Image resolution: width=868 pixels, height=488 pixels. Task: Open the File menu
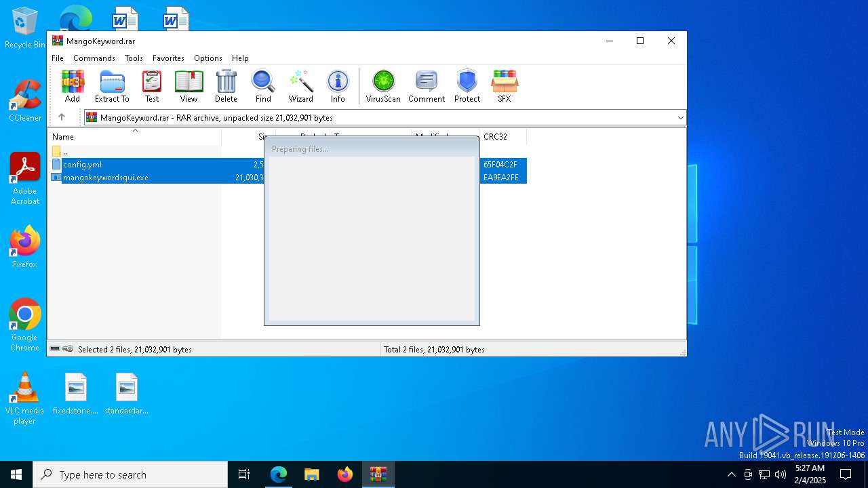[x=58, y=58]
